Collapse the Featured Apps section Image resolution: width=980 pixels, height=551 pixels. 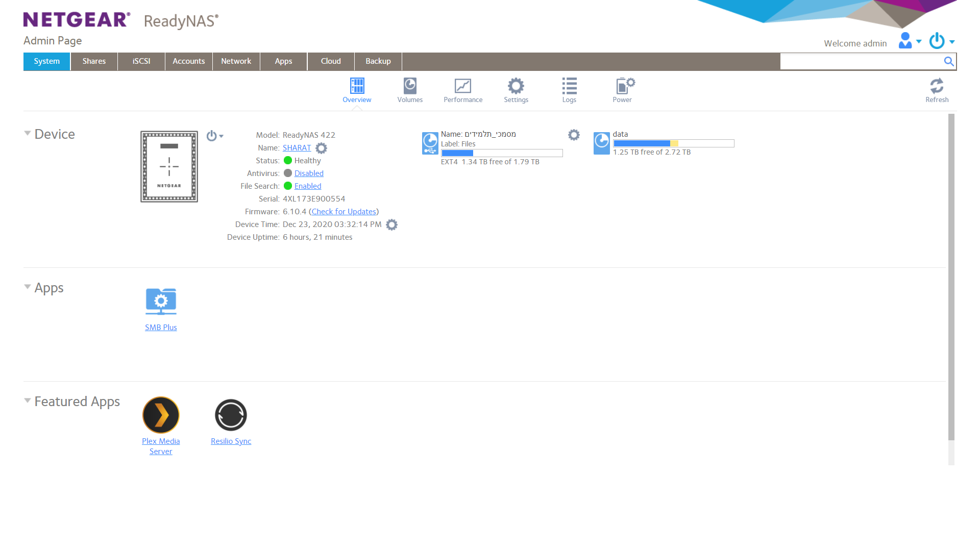tap(28, 400)
